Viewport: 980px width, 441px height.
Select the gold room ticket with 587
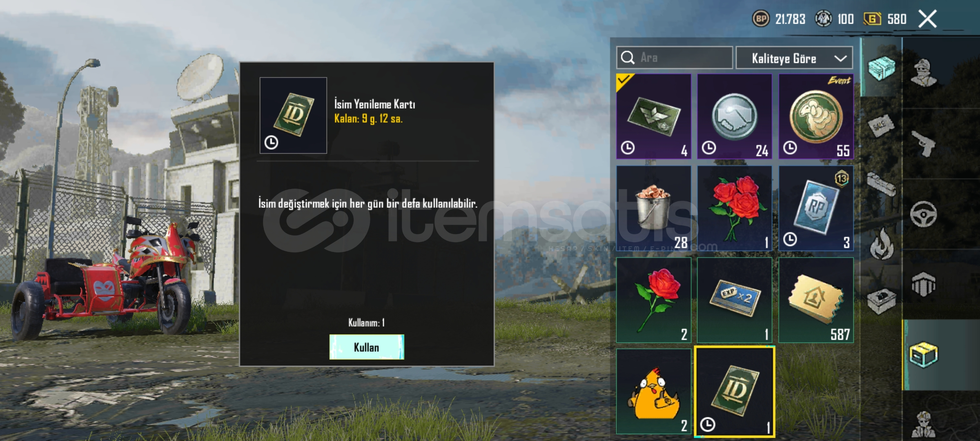816,300
